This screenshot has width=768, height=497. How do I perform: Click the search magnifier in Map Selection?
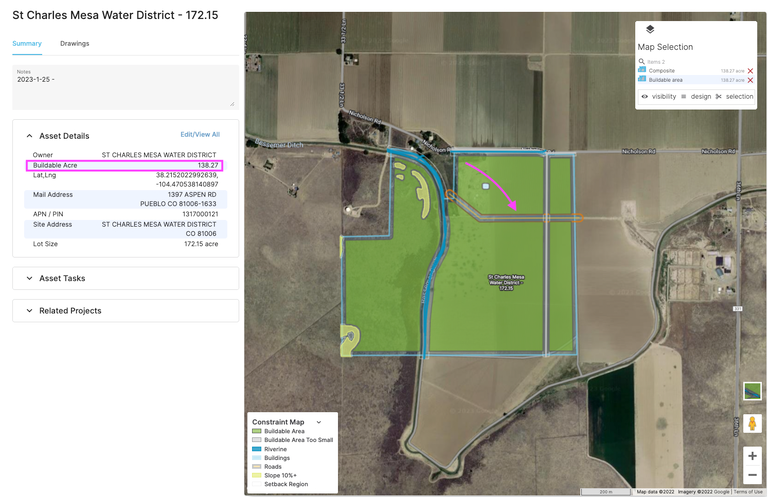[x=641, y=62]
